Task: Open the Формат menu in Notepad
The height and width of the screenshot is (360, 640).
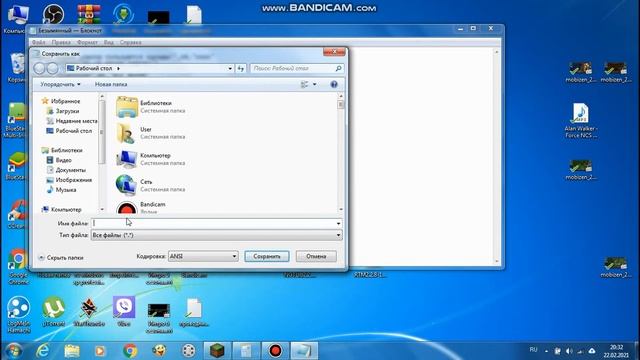Action: coord(87,42)
